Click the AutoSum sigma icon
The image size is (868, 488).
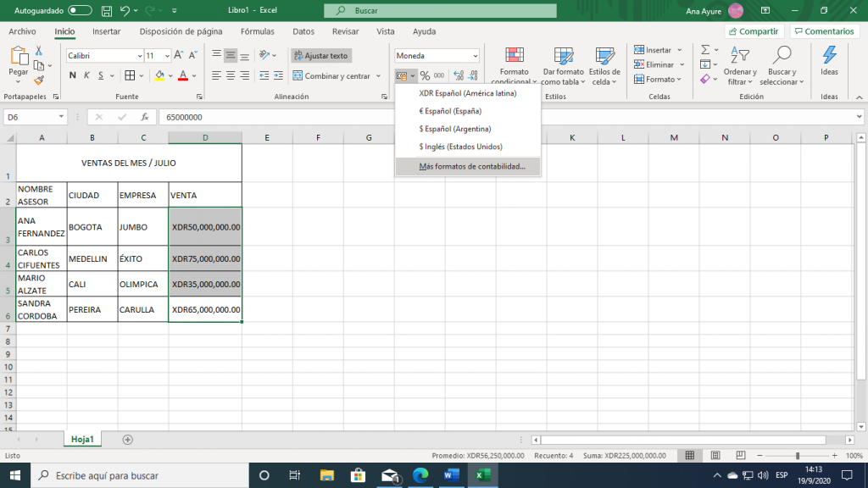click(704, 50)
